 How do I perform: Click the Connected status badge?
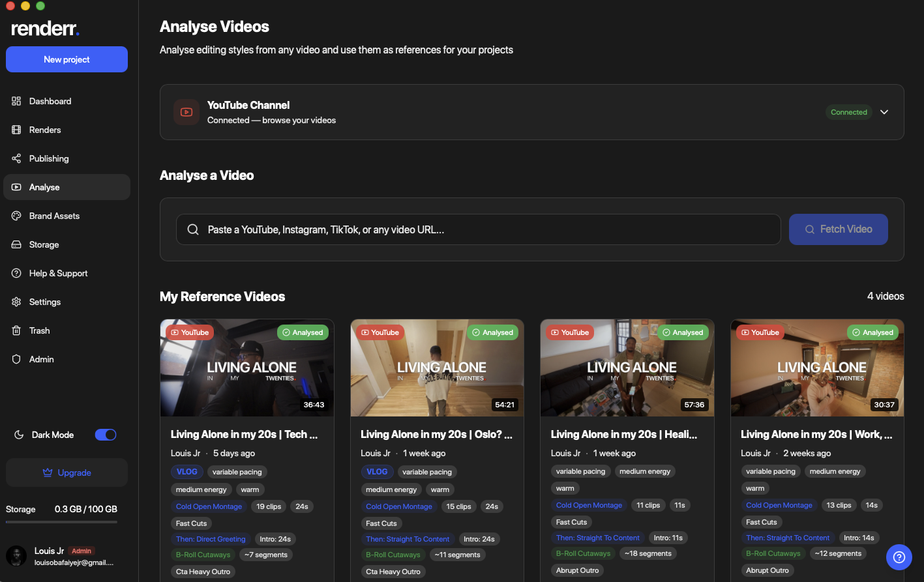(x=849, y=112)
